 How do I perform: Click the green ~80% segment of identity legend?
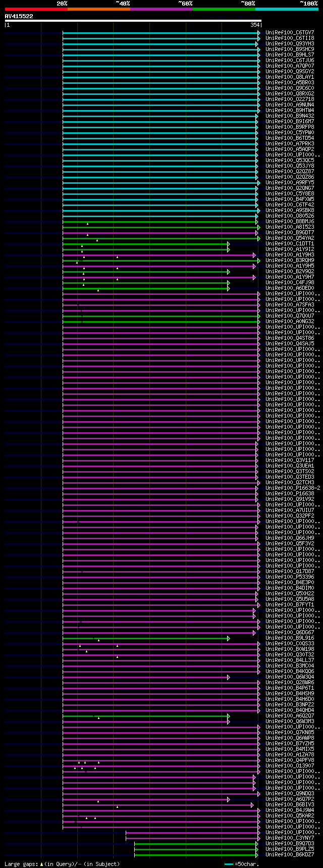tap(224, 9)
